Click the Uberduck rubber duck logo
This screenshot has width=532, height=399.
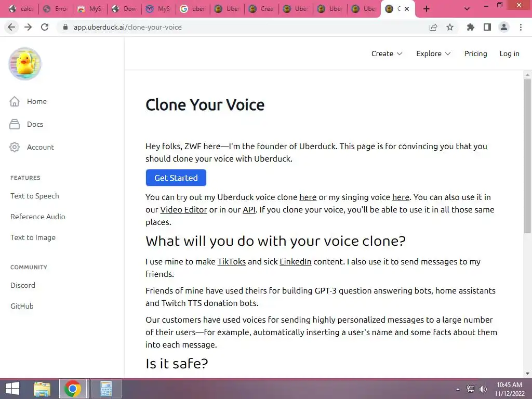[25, 64]
